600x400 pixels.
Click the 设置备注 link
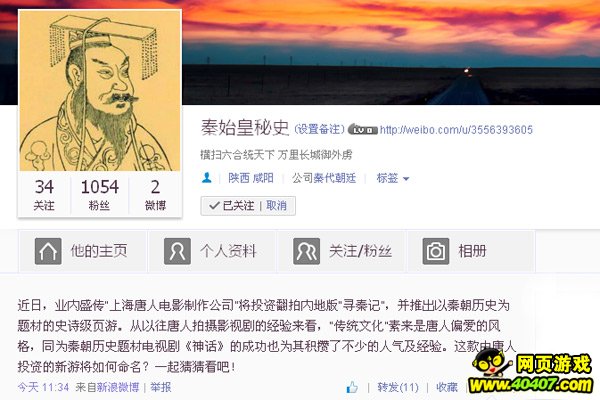click(x=320, y=129)
